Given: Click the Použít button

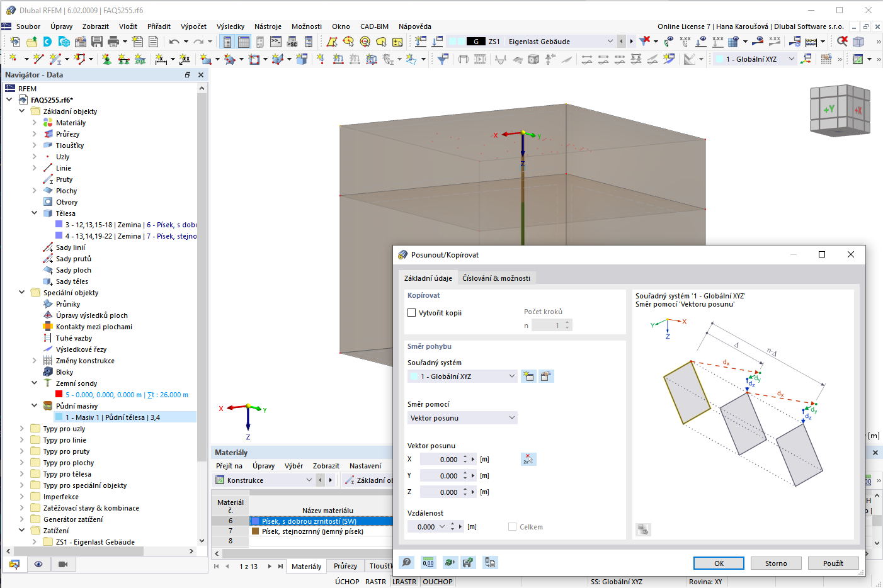Looking at the screenshot, I should click(x=833, y=563).
